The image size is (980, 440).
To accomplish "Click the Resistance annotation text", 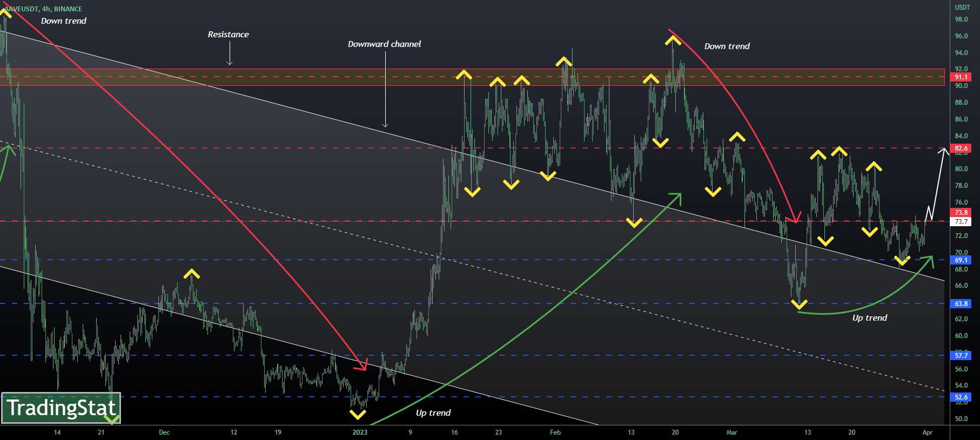I will pos(229,35).
